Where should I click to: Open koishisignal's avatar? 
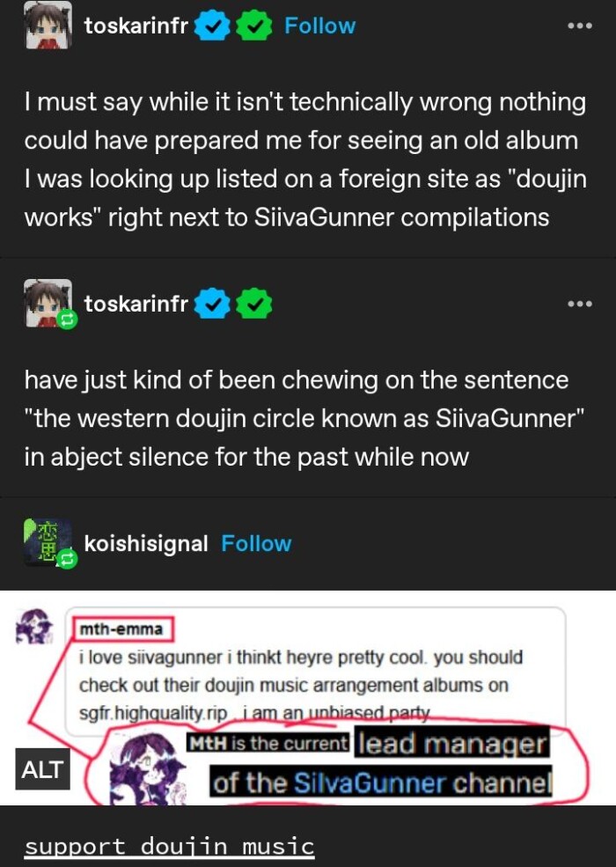tap(48, 542)
